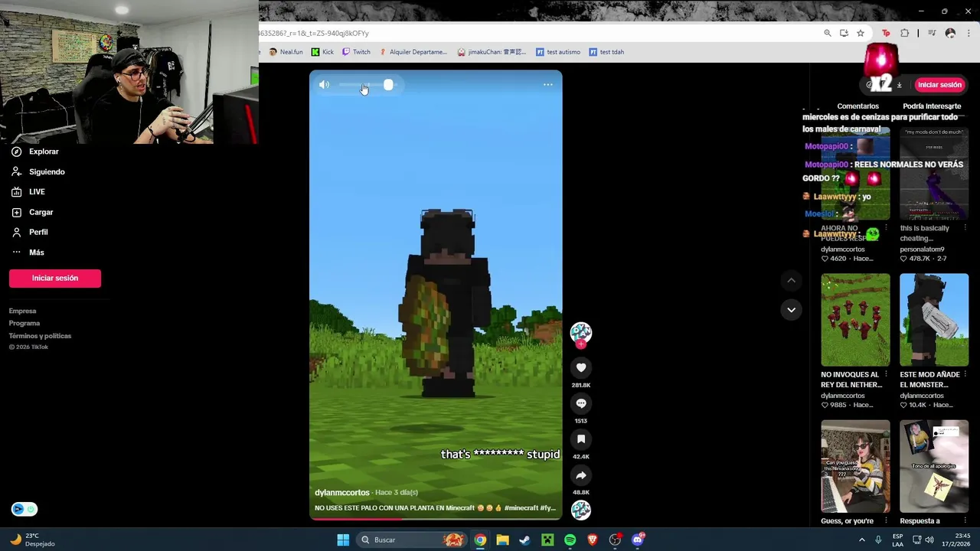Open the jimakuChan bookmark
Viewport: 980px width, 551px height.
click(x=492, y=52)
